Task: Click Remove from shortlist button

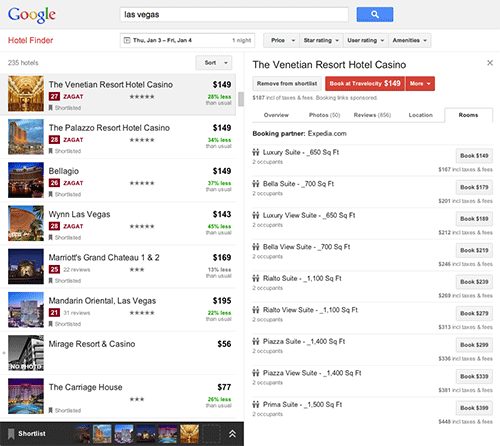Action: (x=287, y=84)
